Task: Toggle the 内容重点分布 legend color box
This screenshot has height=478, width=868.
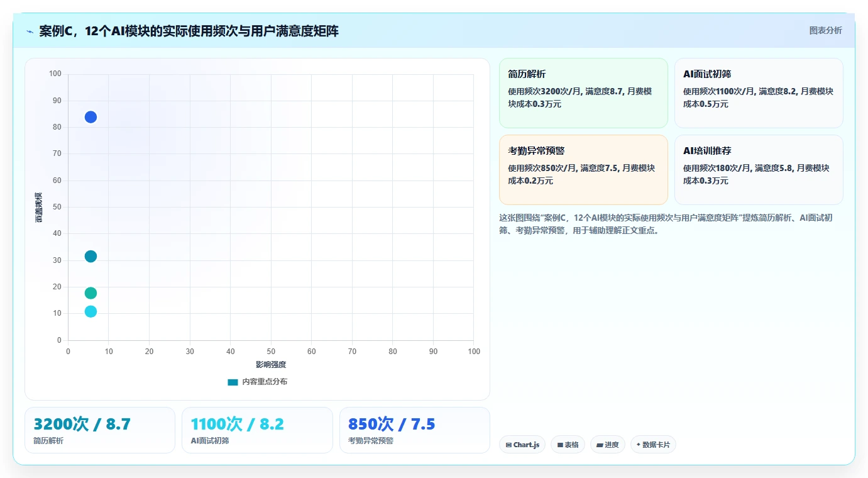Action: pyautogui.click(x=233, y=382)
